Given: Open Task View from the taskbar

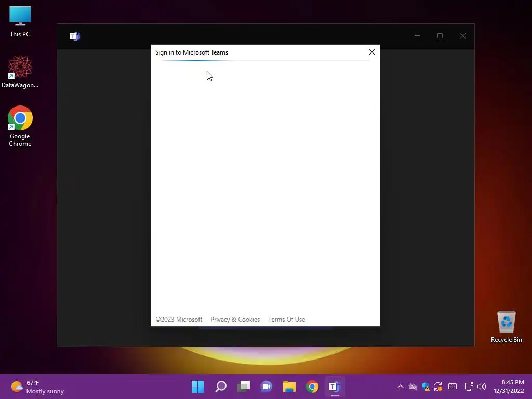Looking at the screenshot, I should coord(244,387).
